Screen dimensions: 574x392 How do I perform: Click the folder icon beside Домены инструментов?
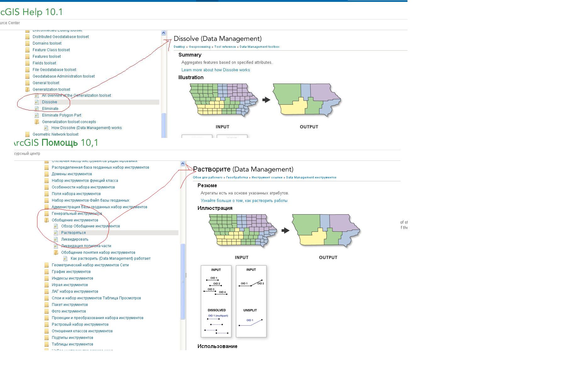(47, 174)
